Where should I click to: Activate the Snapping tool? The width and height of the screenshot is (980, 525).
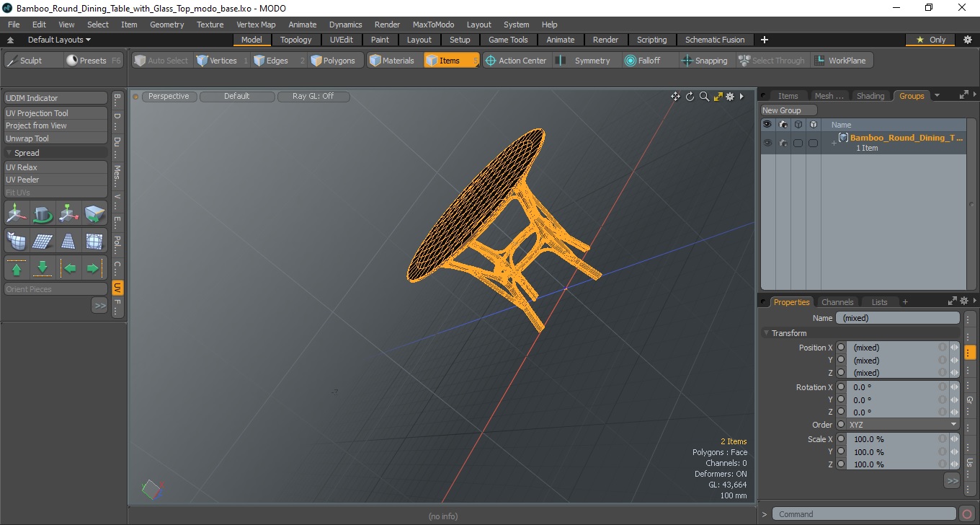[705, 61]
